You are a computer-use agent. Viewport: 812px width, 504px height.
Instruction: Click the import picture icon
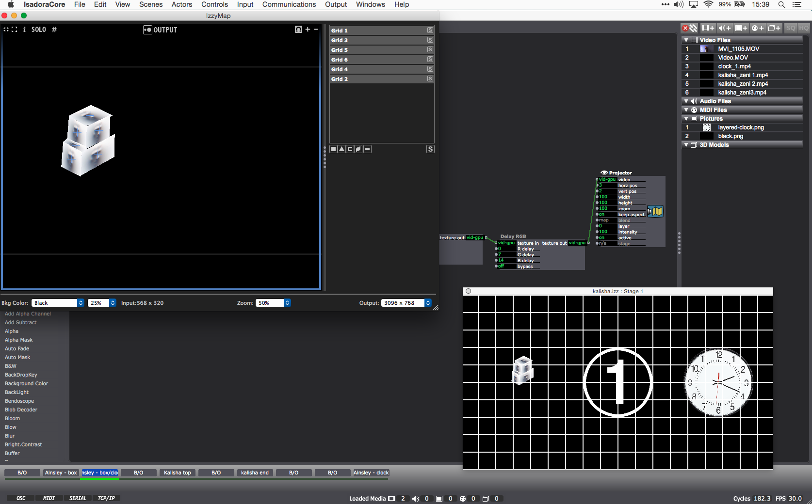click(741, 28)
